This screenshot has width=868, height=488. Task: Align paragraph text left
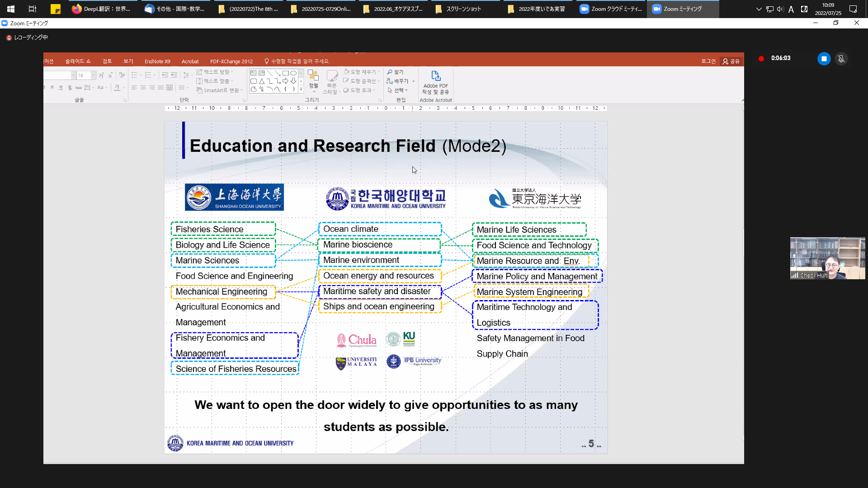[134, 88]
